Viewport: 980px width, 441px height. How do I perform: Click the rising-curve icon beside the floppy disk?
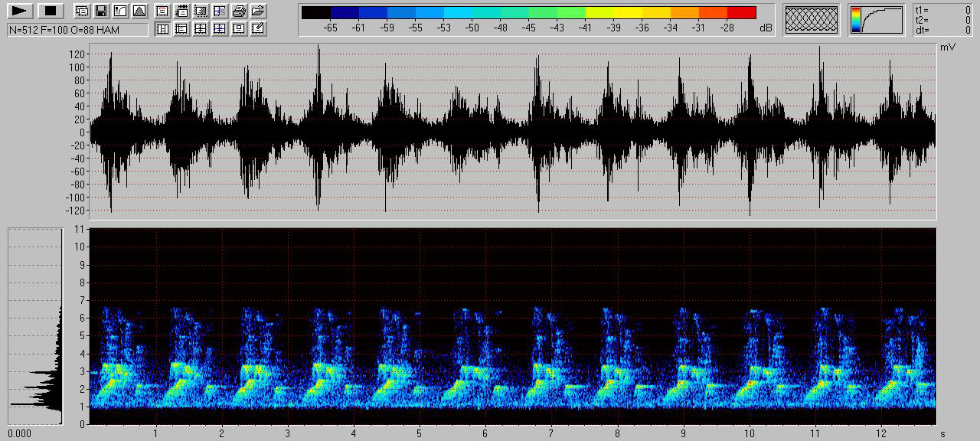[x=119, y=11]
